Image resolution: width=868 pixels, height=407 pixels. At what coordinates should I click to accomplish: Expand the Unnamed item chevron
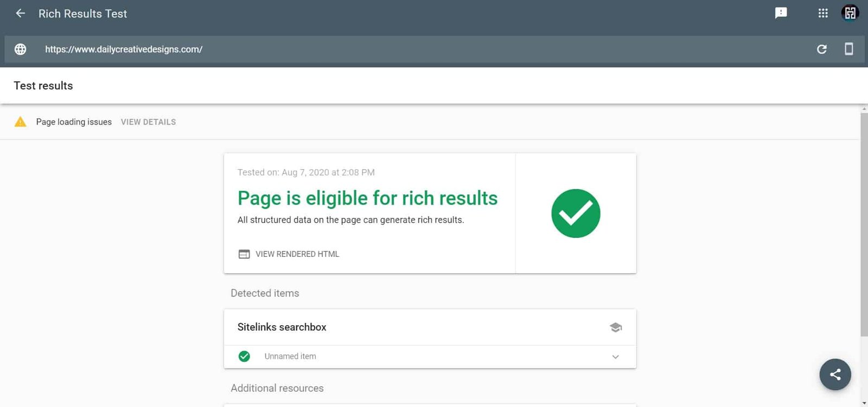pos(615,357)
